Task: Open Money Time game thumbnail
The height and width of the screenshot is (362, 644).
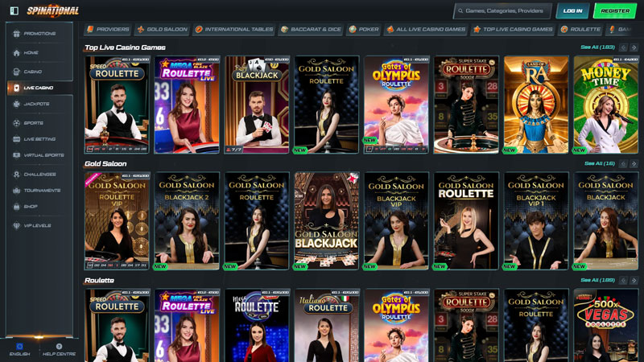Action: [606, 105]
